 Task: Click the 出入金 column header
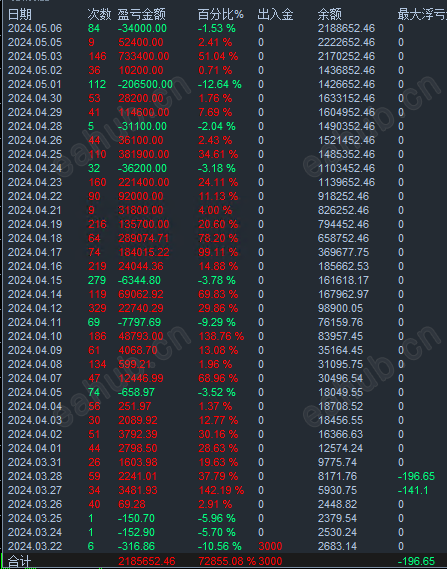pyautogui.click(x=275, y=15)
